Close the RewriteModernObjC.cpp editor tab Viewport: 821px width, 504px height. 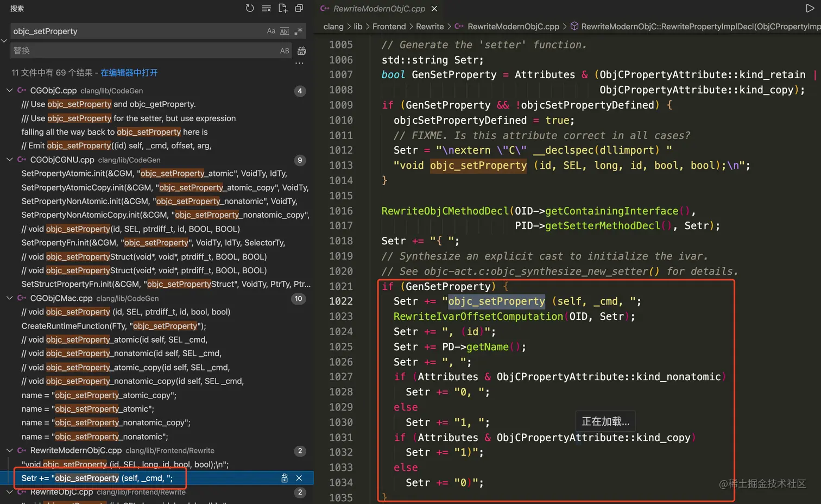click(434, 9)
